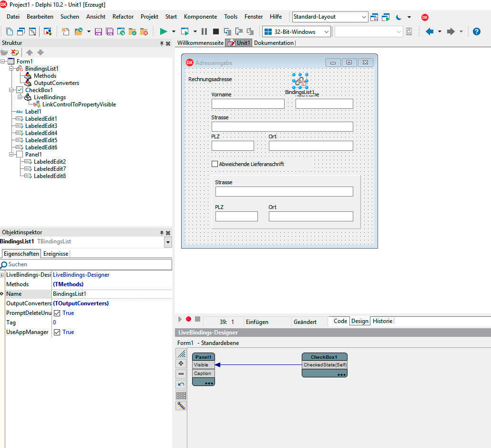Click the (TOutputConverters) property value
491x448 pixels.
[x=81, y=303]
